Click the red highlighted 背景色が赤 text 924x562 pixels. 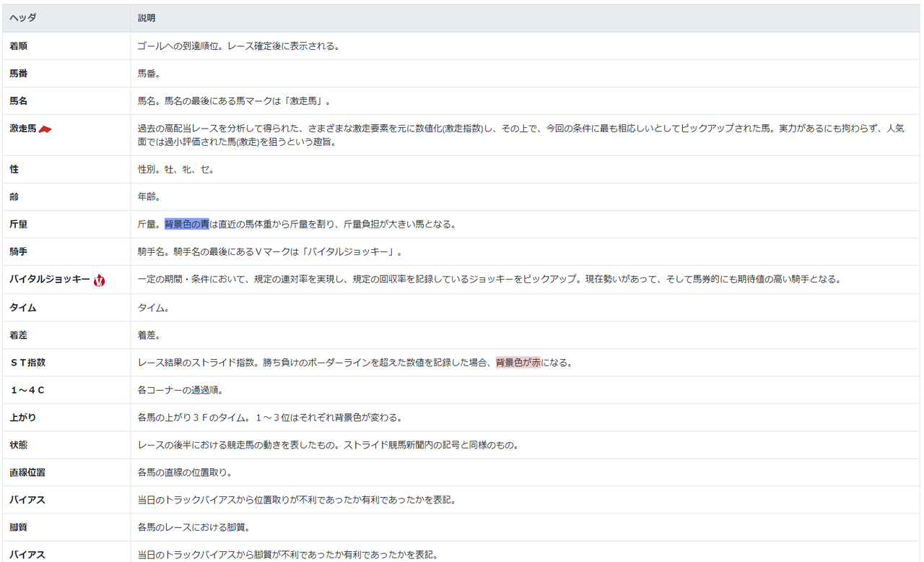pos(518,363)
